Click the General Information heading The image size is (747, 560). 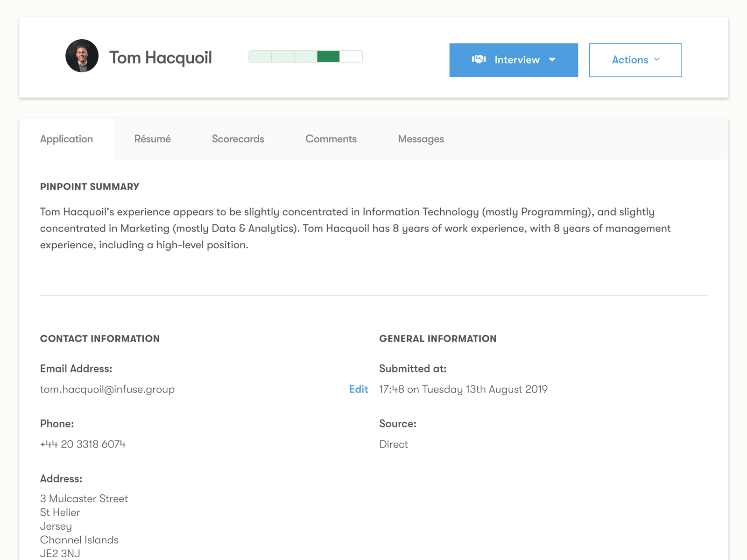click(x=438, y=339)
